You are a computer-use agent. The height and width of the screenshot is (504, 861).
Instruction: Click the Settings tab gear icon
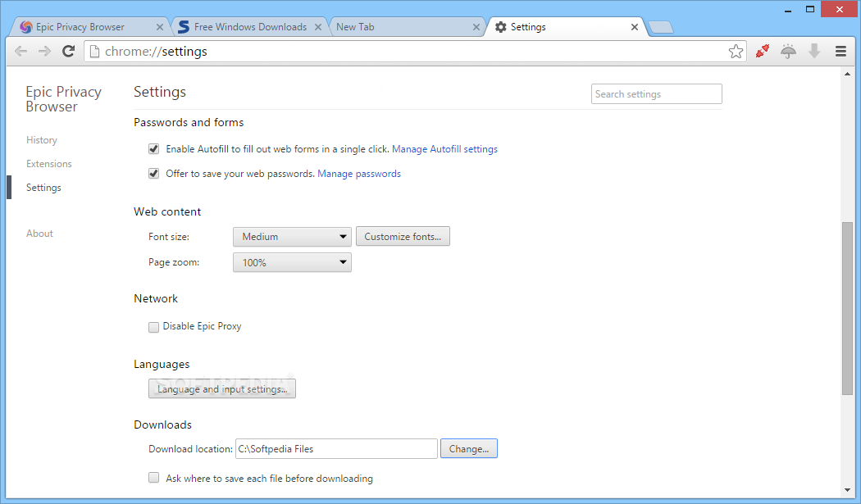point(501,27)
